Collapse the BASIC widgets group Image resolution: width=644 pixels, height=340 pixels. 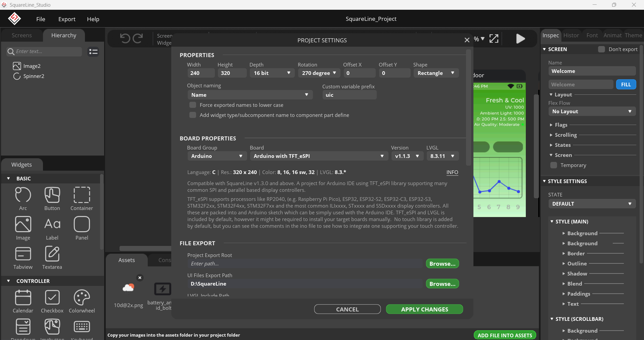tap(8, 178)
